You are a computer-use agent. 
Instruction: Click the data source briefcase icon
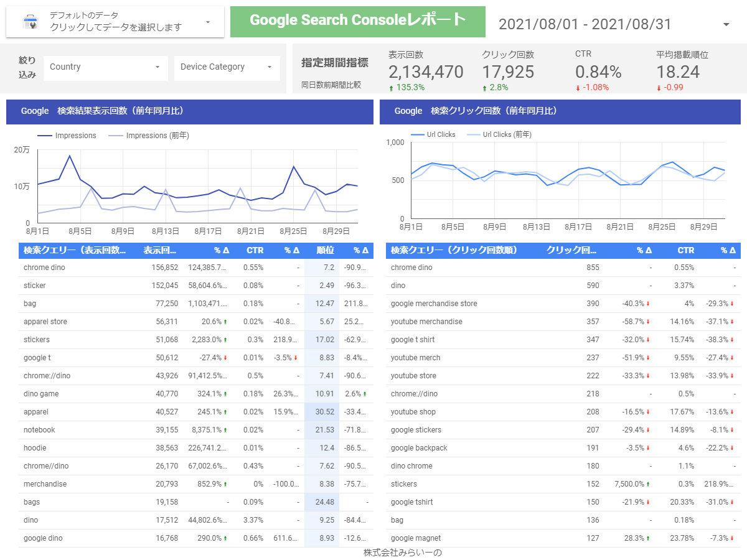pyautogui.click(x=30, y=22)
